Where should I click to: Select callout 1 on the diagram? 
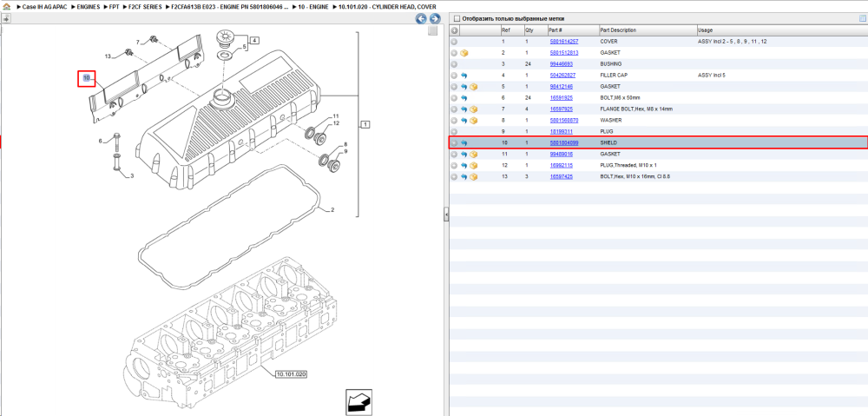365,125
